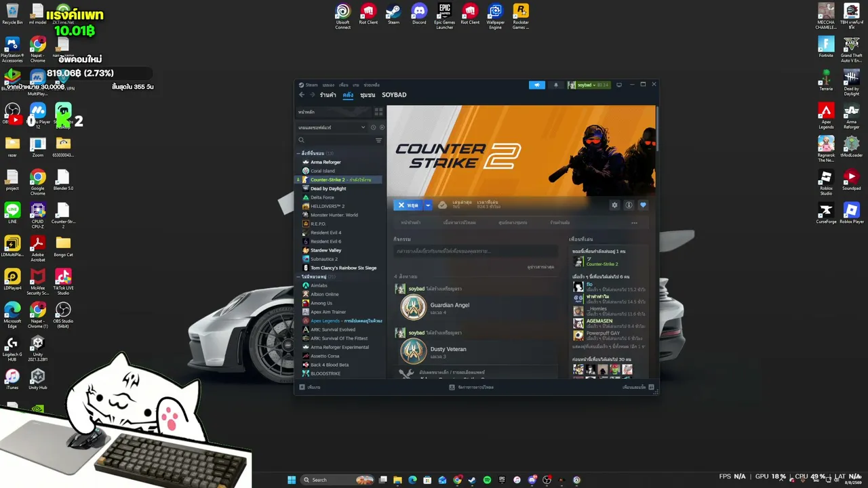The width and height of the screenshot is (868, 488).
Task: Click the add game plus icon
Action: click(302, 387)
